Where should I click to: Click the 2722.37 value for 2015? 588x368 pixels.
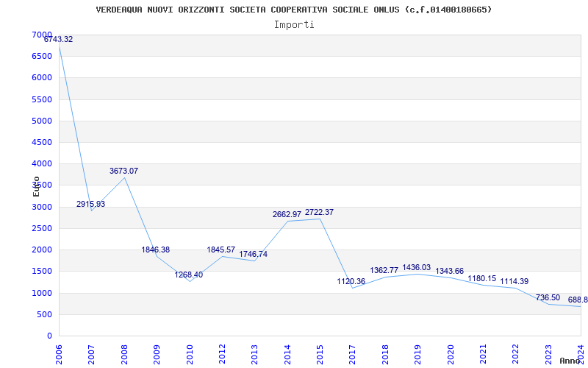pyautogui.click(x=319, y=212)
